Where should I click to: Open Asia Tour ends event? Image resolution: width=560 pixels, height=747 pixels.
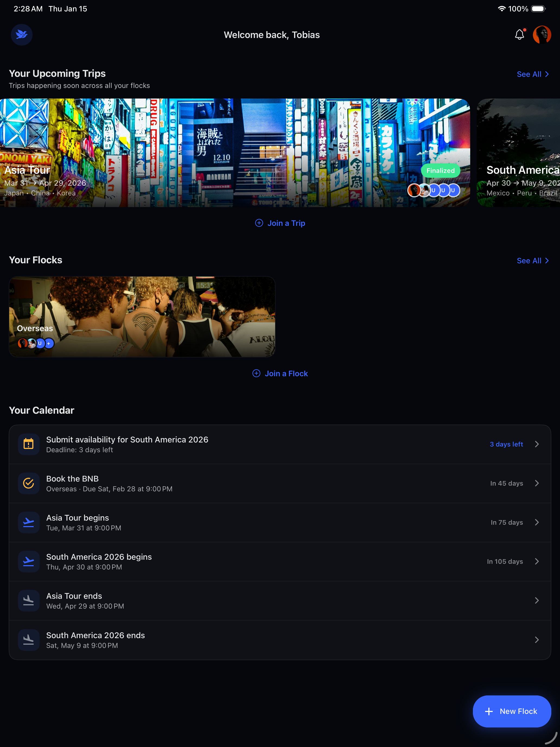click(x=280, y=601)
